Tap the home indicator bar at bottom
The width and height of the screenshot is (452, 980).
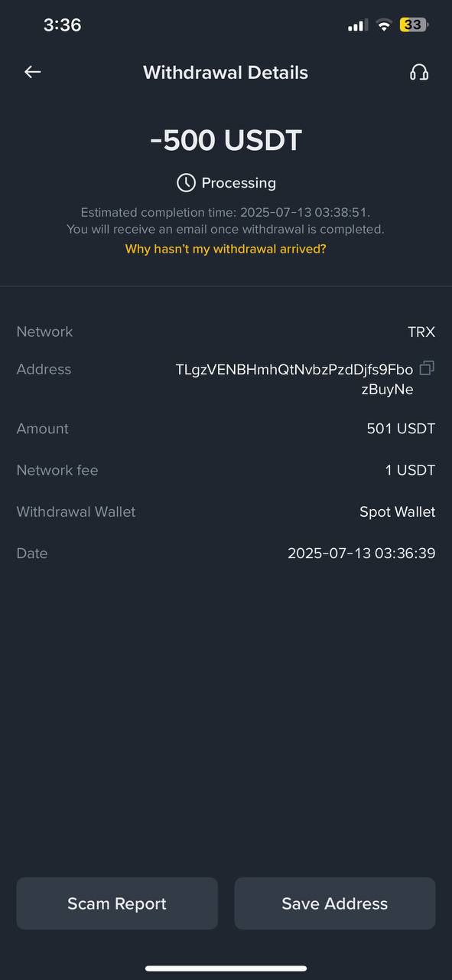[x=226, y=969]
